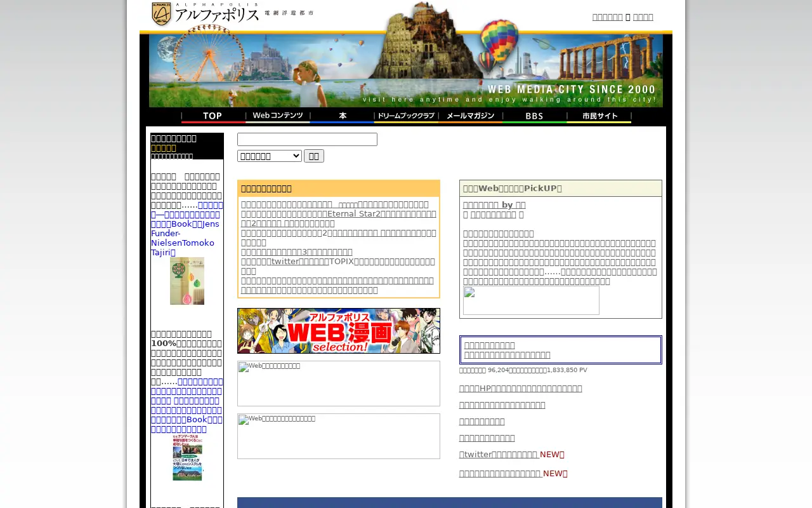Click the second broken Web banner image
Screen dimensions: 812x508
(x=339, y=436)
